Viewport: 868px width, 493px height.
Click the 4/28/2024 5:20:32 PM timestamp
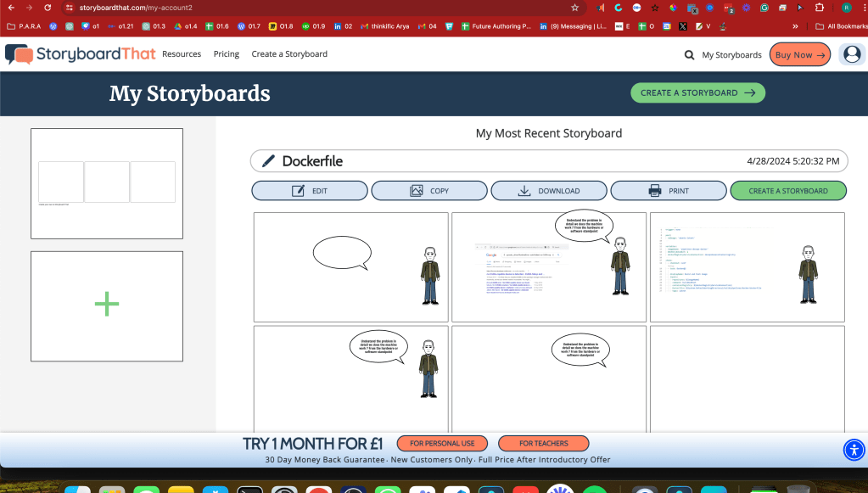[793, 161]
